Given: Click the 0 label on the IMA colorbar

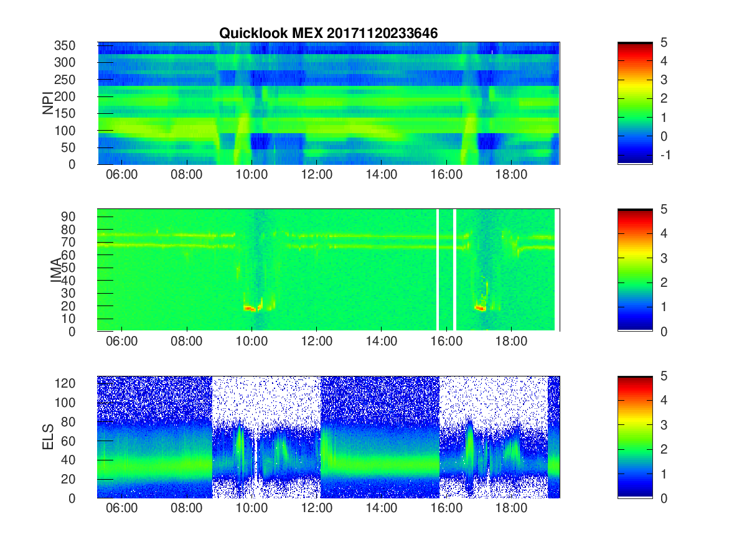Looking at the screenshot, I should pyautogui.click(x=664, y=331).
